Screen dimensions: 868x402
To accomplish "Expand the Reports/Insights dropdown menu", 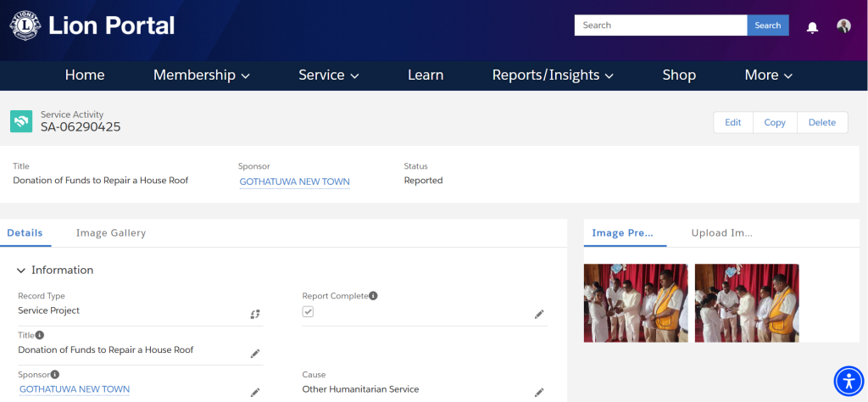I will click(x=553, y=75).
